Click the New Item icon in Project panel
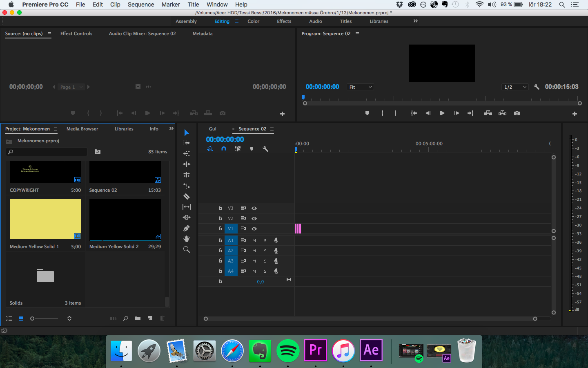The width and height of the screenshot is (588, 368). pyautogui.click(x=150, y=319)
